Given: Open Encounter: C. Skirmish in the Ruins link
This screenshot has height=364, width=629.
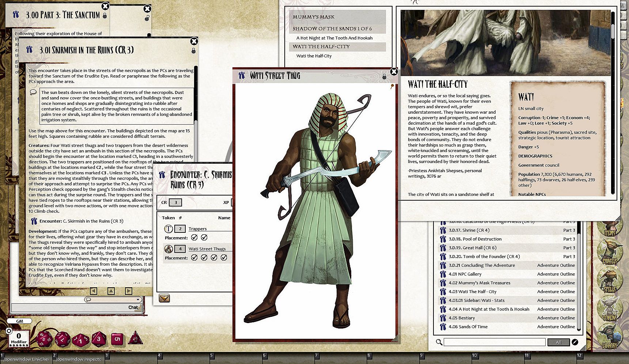Looking at the screenshot, I should 81,221.
